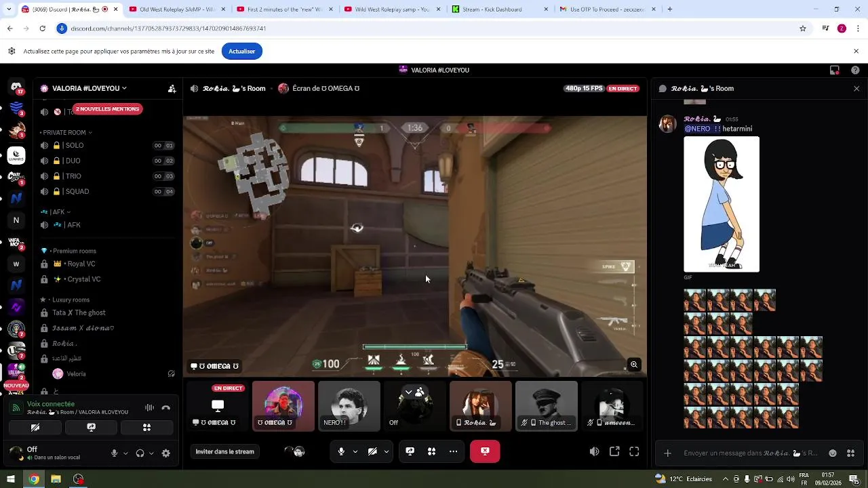Select NERO !! participant tile
Screen dimensions: 868x488
tap(349, 406)
